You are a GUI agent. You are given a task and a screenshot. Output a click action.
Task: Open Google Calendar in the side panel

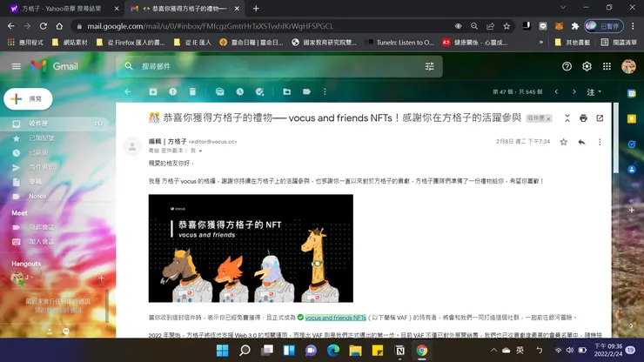(x=632, y=94)
